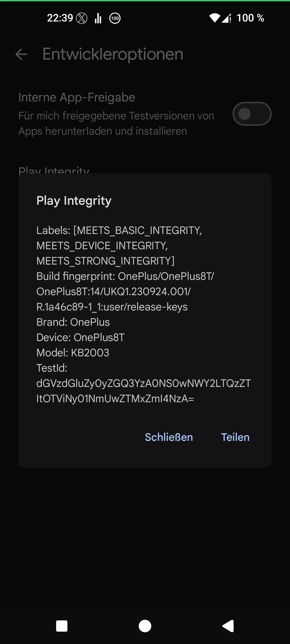This screenshot has width=290, height=644.
Task: Tap the Wi-Fi signal icon
Action: click(214, 18)
